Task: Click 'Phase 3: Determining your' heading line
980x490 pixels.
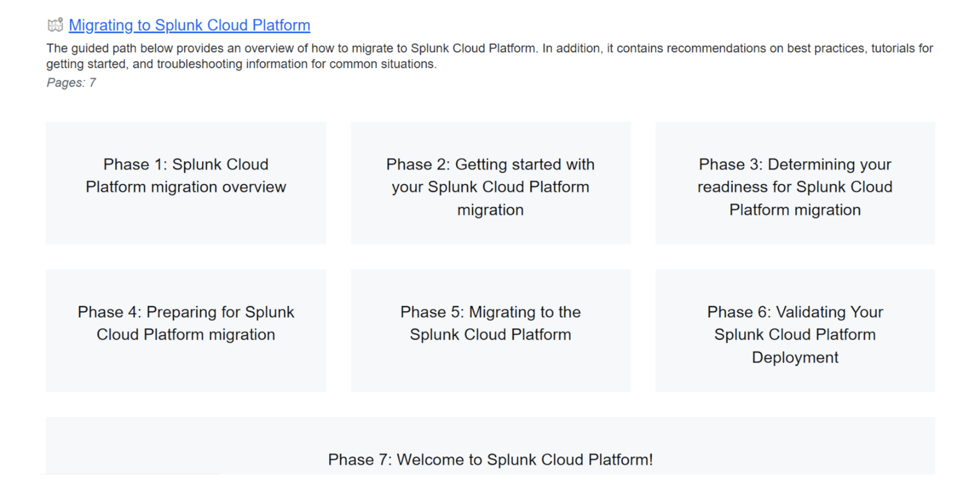Action: (x=795, y=164)
